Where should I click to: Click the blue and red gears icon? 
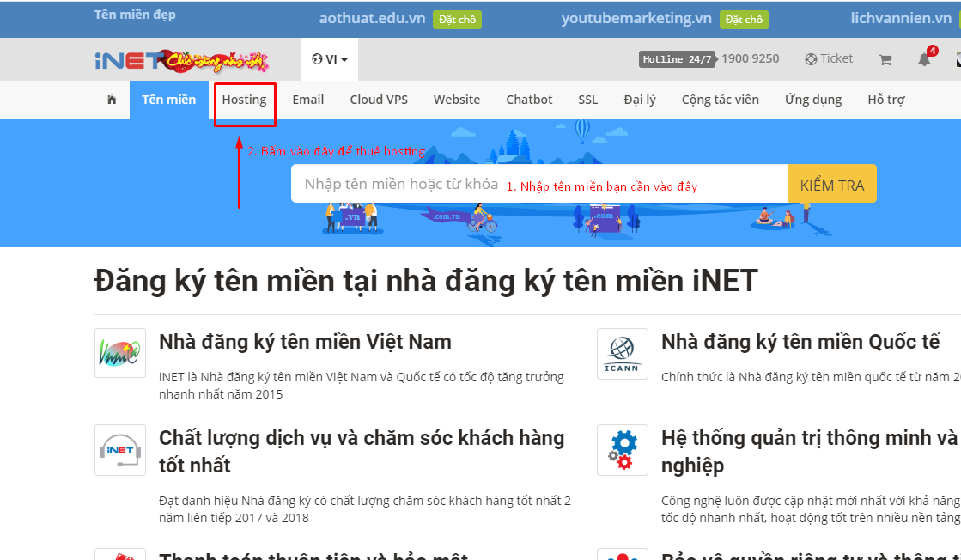point(622,450)
